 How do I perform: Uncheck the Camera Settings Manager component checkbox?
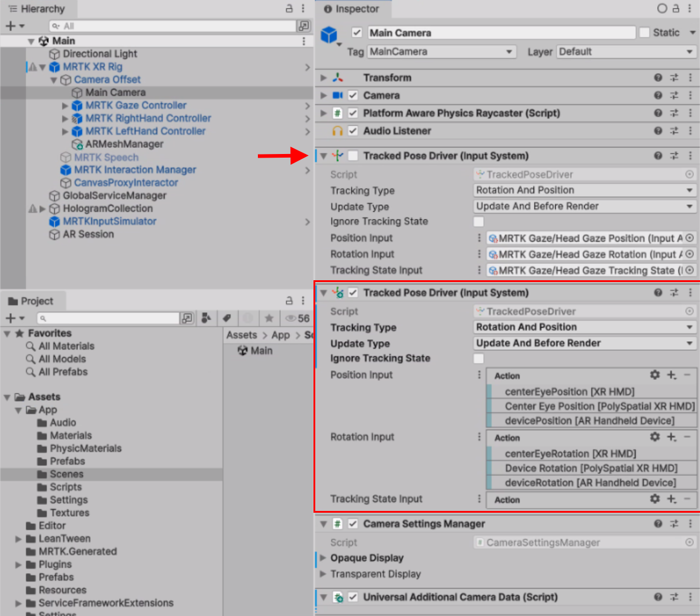[x=353, y=524]
